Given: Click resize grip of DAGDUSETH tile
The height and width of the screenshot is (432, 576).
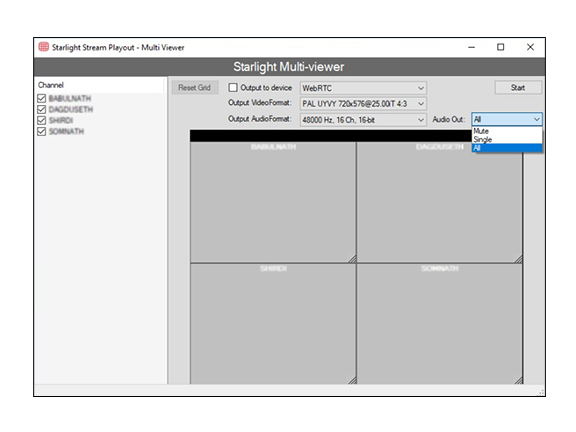Looking at the screenshot, I should pyautogui.click(x=518, y=259).
